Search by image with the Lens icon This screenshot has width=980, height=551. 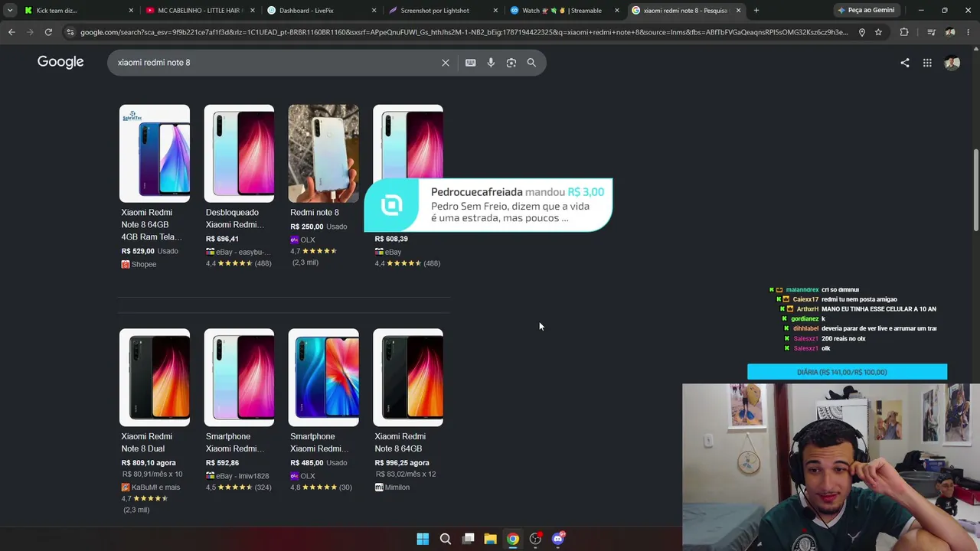tap(511, 63)
